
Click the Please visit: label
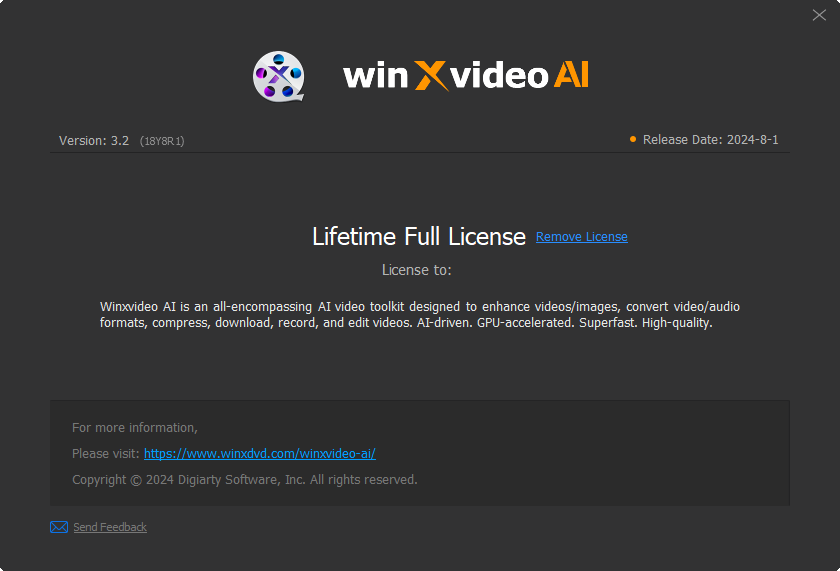point(106,454)
